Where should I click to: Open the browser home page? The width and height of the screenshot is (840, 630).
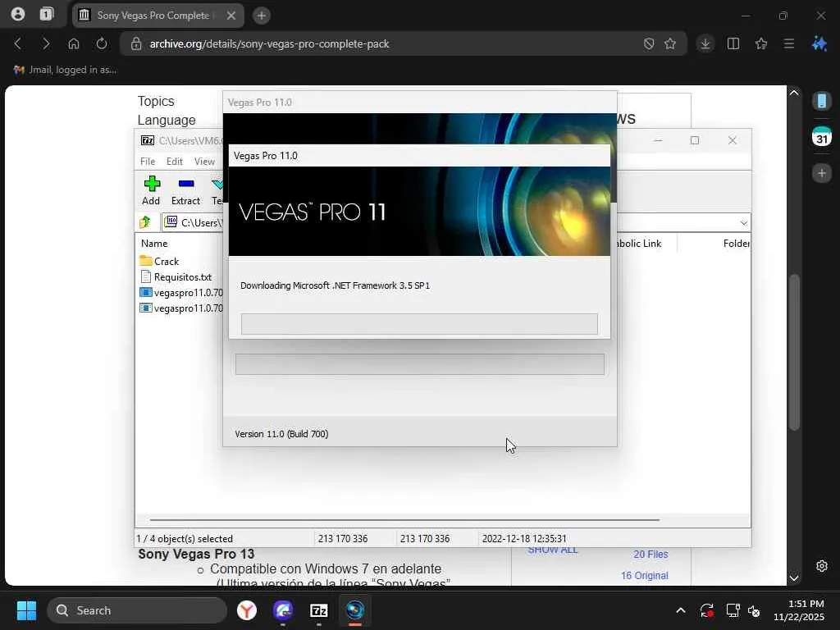pos(74,44)
